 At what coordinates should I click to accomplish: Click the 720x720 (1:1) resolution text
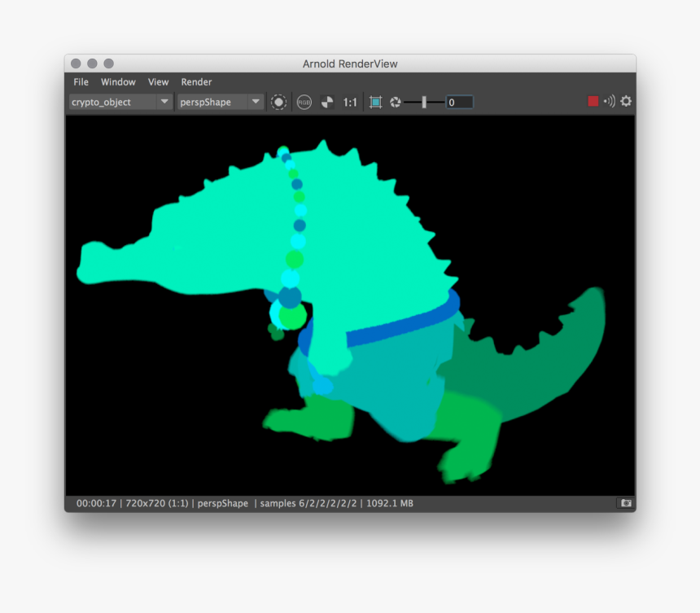coord(157,503)
